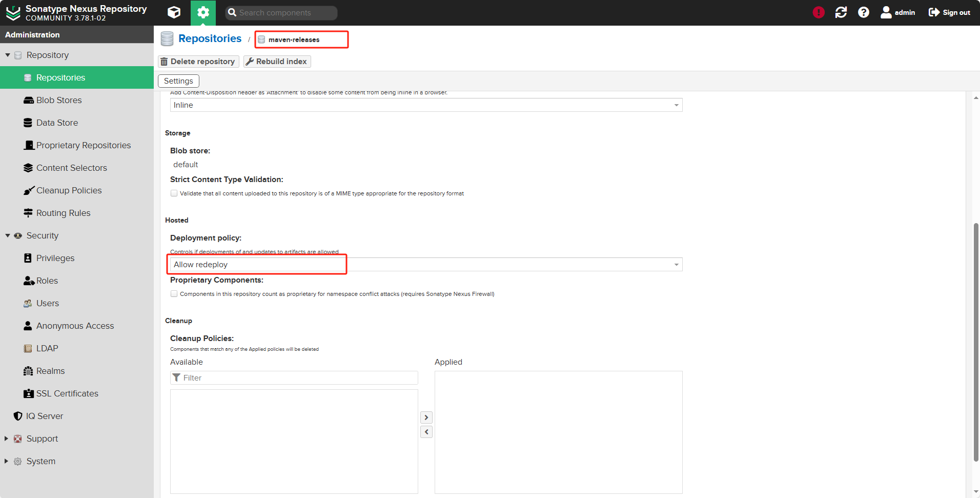Screen dimensions: 980x498
Task: Open the Browse cube icon
Action: coord(174,12)
